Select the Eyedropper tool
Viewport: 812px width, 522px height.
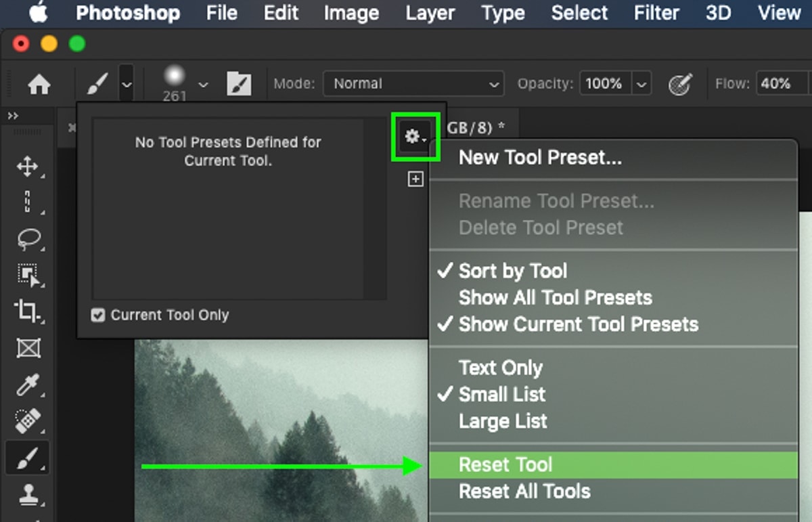pyautogui.click(x=28, y=385)
